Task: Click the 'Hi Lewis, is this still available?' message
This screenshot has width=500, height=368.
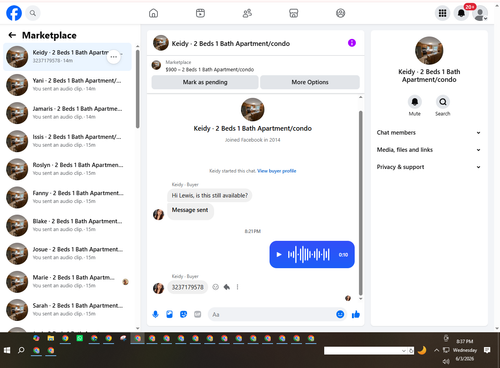Action: pos(210,195)
